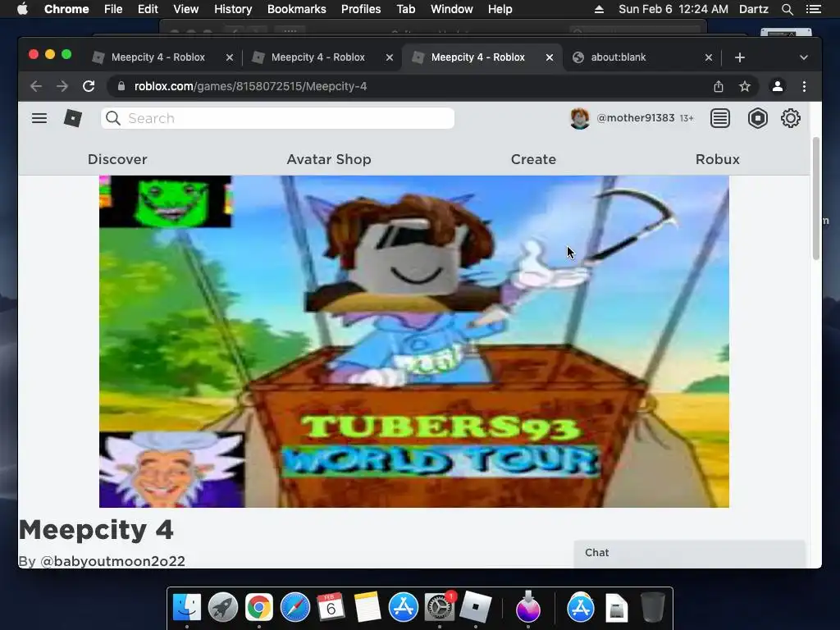This screenshot has width=840, height=630.
Task: Click the padlock site info icon
Action: (121, 86)
